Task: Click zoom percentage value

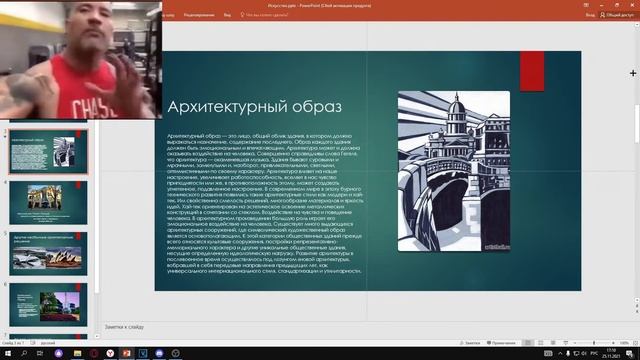Action: pyautogui.click(x=624, y=343)
